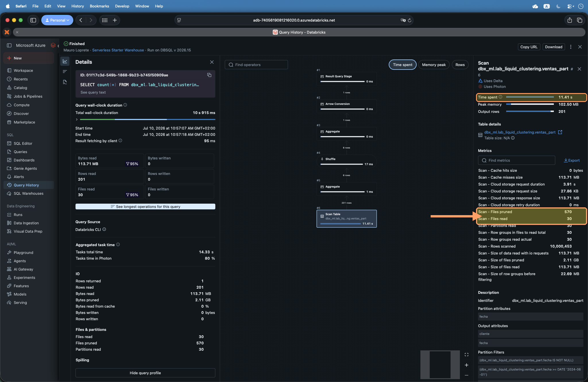The height and width of the screenshot is (382, 588).
Task: Focus the Find operators search field
Action: click(256, 65)
